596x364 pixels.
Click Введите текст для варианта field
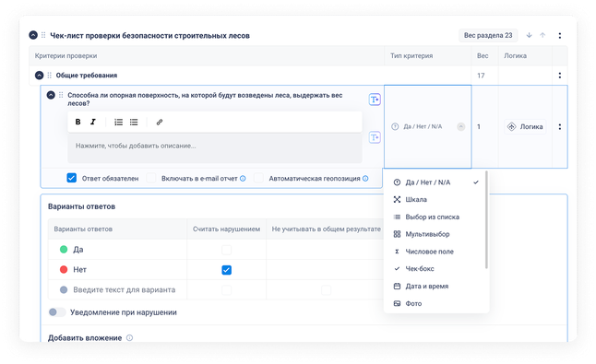coord(125,289)
